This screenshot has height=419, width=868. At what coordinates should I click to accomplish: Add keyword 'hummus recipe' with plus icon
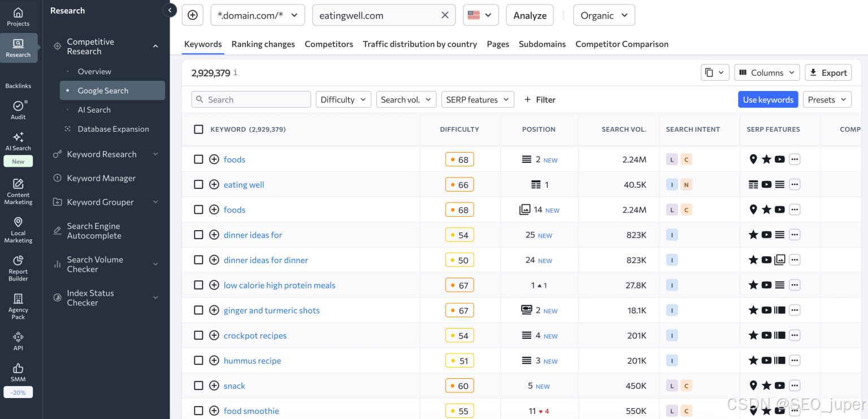click(x=214, y=360)
